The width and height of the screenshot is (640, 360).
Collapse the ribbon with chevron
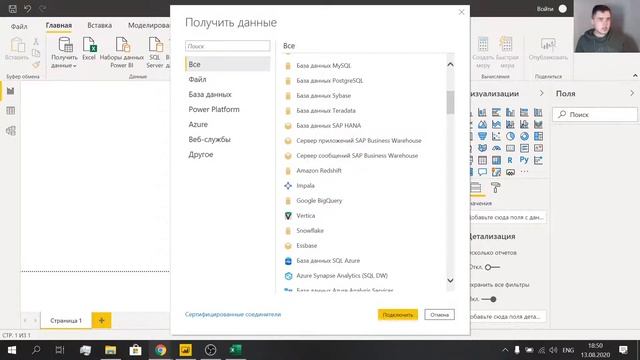click(x=635, y=76)
